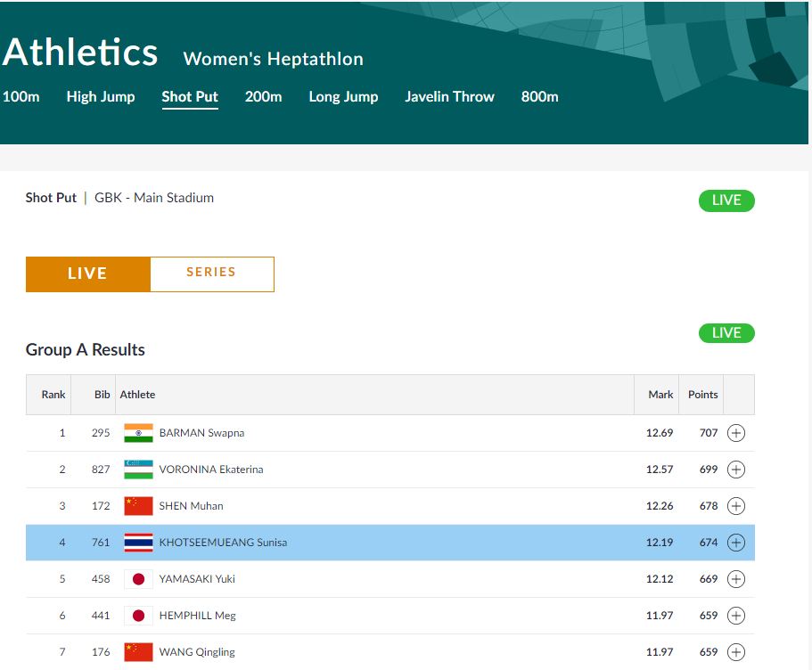The width and height of the screenshot is (812, 670).
Task: Go to Javelin Throw tab
Action: [449, 97]
